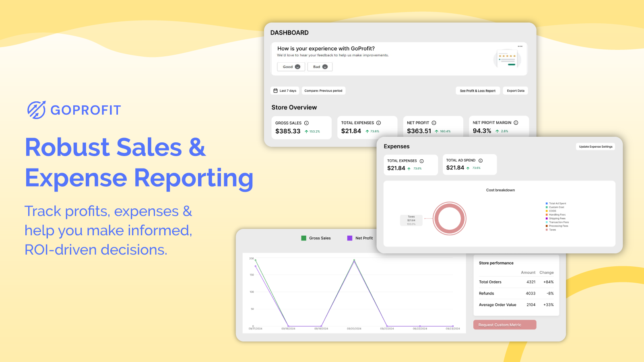Image resolution: width=644 pixels, height=362 pixels.
Task: Click the Taxes tooltip label on chart
Action: click(x=411, y=220)
